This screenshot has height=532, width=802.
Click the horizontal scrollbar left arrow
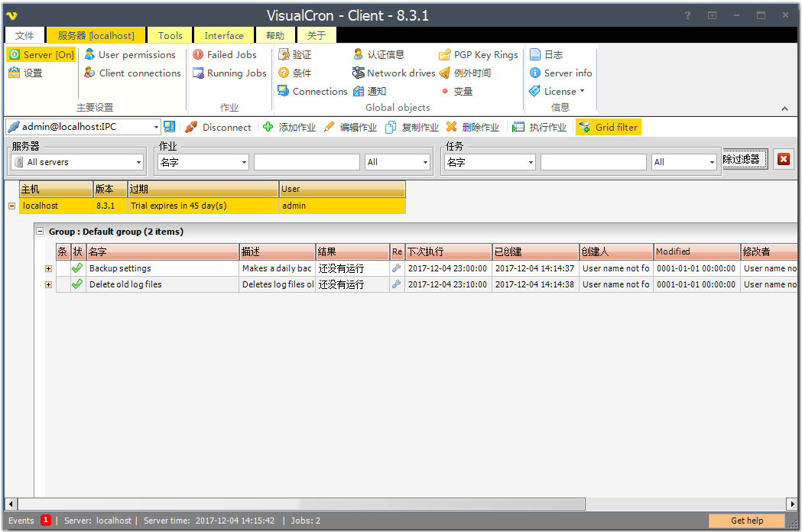(11, 504)
